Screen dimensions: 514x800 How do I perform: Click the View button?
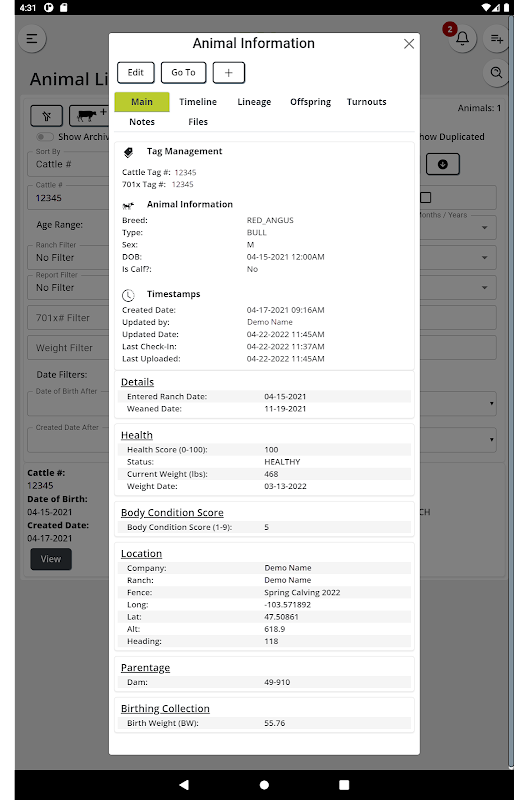(x=51, y=559)
